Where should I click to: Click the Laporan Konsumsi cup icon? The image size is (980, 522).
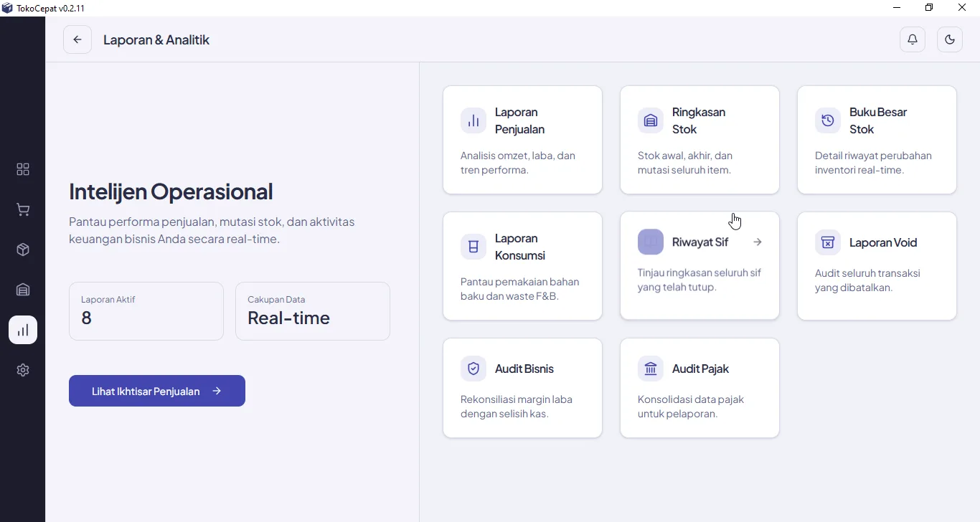click(473, 247)
